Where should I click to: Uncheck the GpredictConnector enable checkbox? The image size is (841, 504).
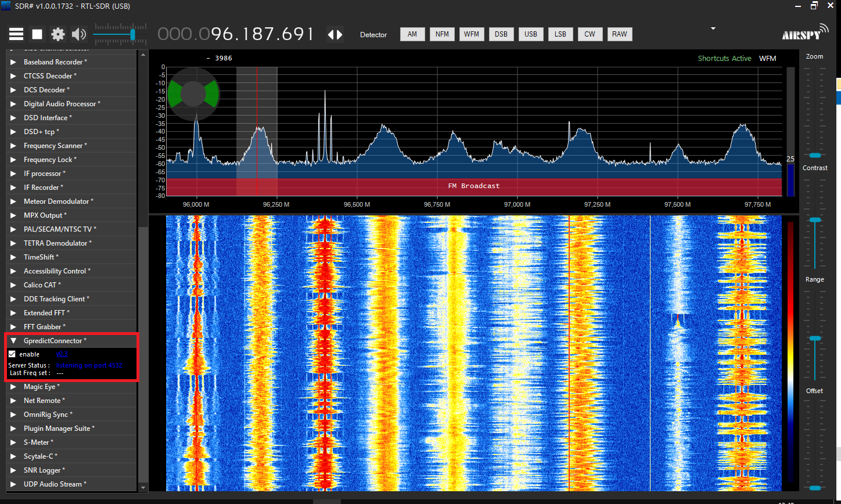point(12,354)
